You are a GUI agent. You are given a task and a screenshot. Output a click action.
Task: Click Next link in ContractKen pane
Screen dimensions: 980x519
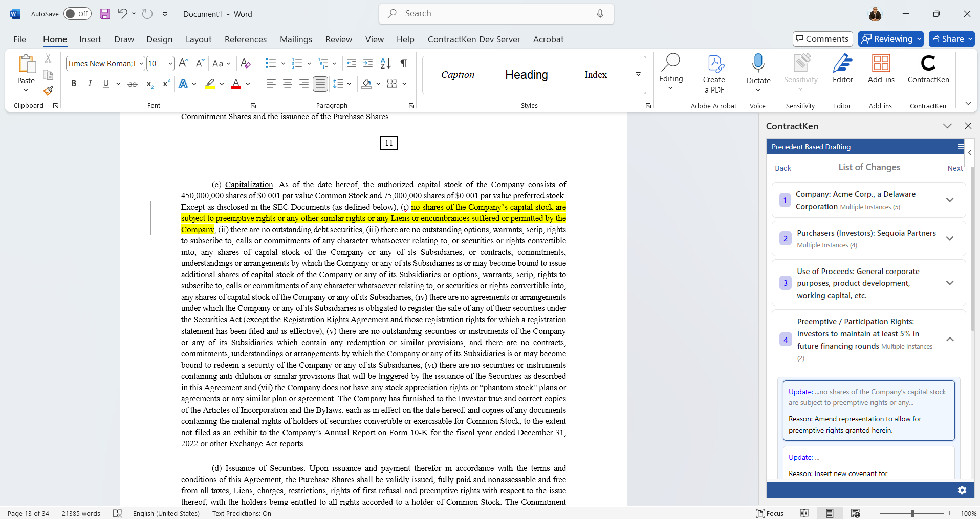(x=955, y=168)
